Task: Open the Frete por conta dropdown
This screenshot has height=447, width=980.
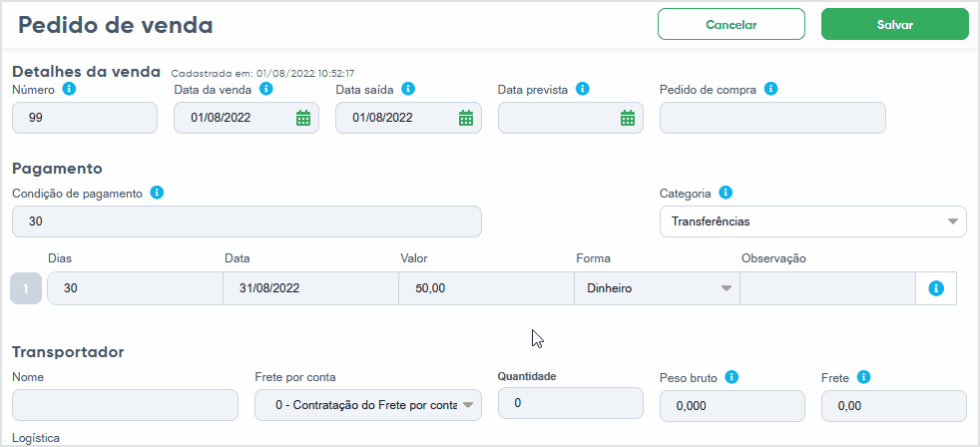Action: click(x=369, y=405)
